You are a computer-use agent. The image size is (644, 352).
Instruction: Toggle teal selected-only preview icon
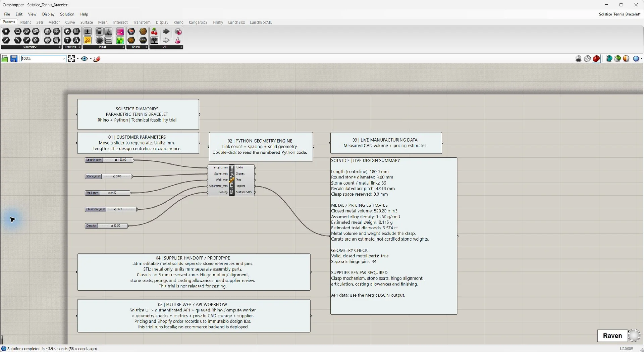(609, 59)
